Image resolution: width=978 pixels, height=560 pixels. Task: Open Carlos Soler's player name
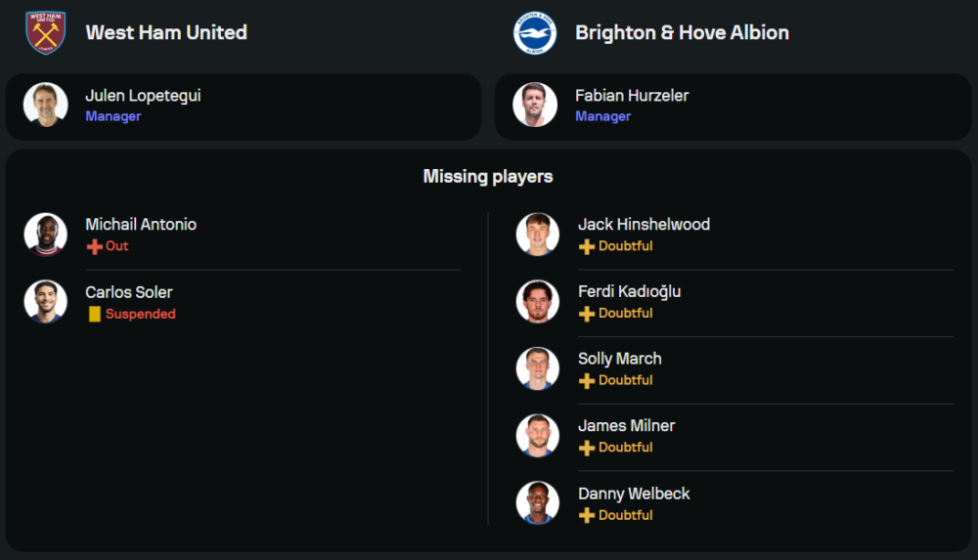[129, 292]
